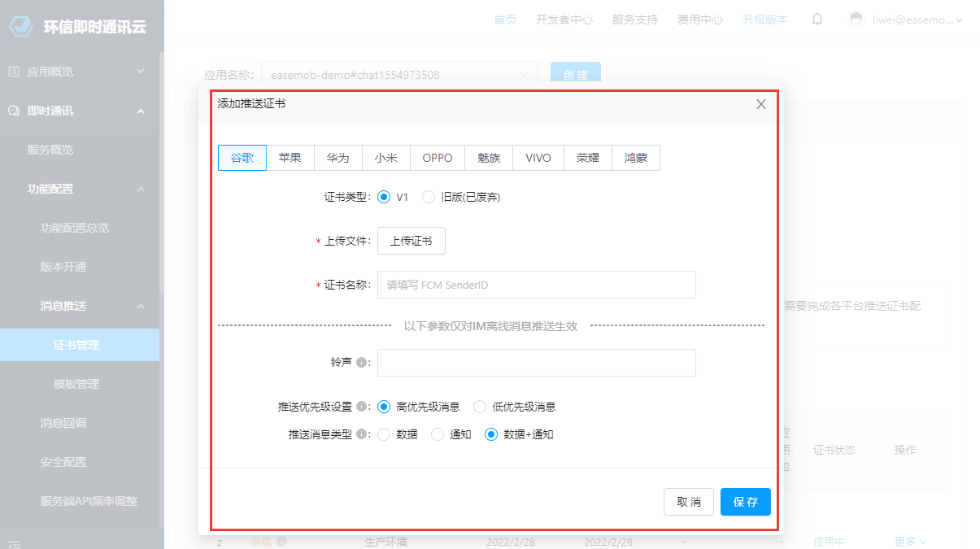Open the notification bell icon
The image size is (980, 549).
817,20
